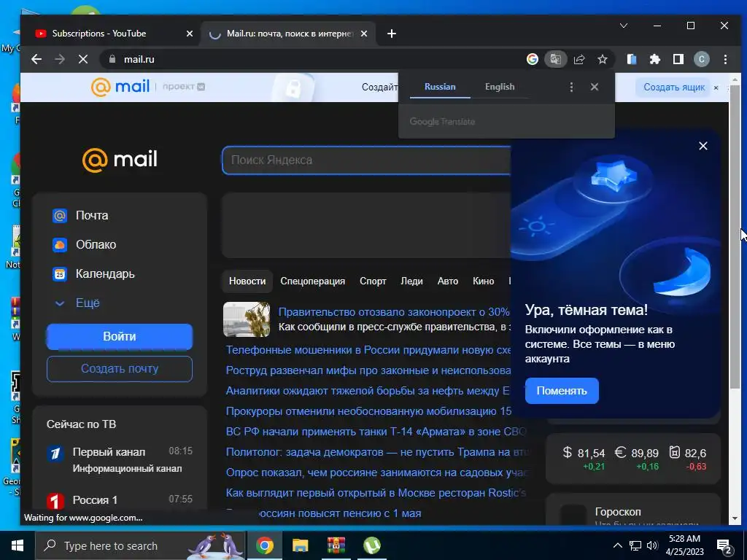Bookmark this page with star icon
Viewport: 747px width, 560px height.
point(602,59)
